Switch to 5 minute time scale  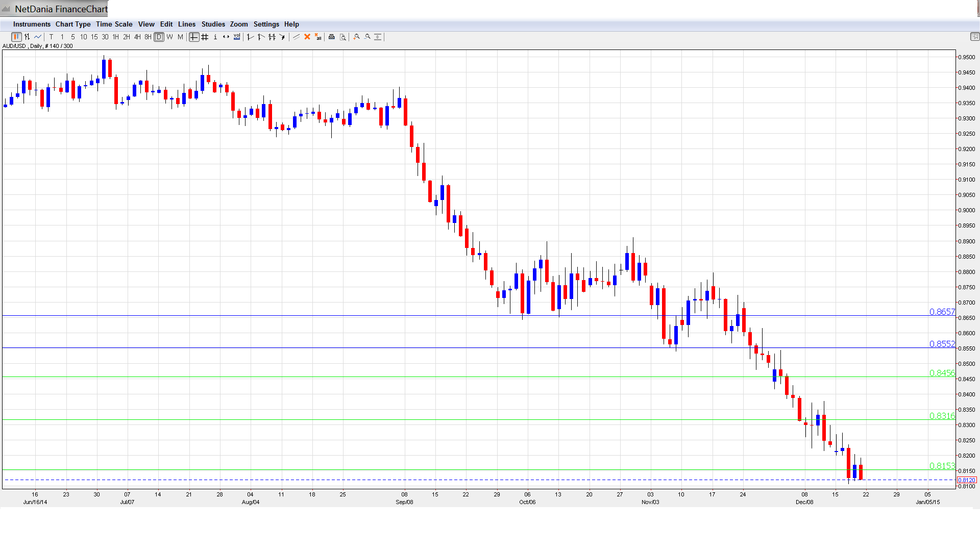73,37
